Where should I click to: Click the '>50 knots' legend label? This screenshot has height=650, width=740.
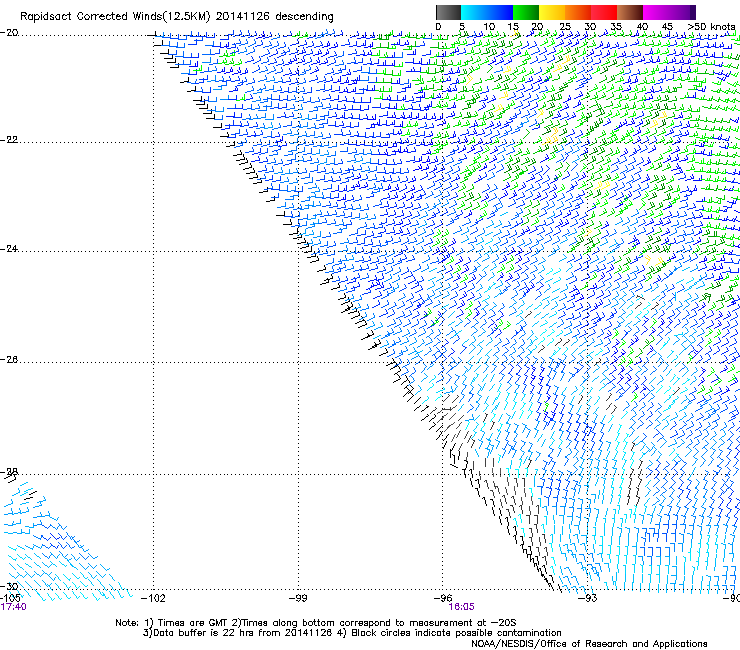click(711, 27)
